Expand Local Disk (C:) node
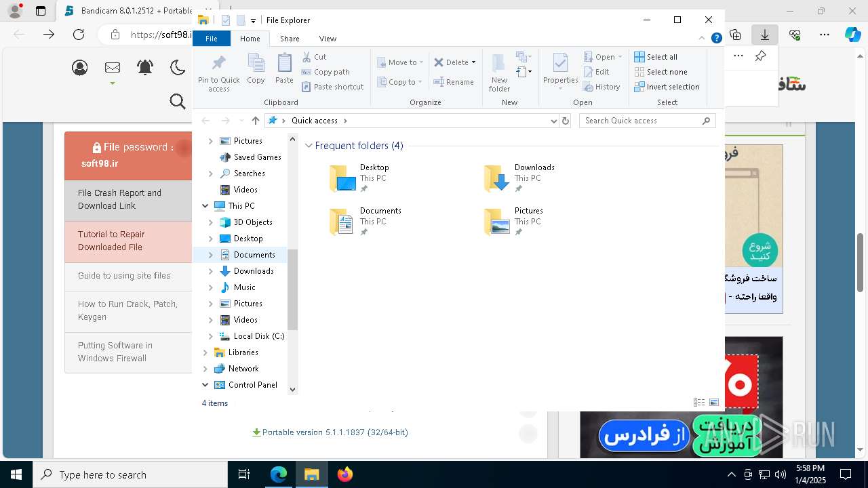This screenshot has height=488, width=868. point(210,336)
